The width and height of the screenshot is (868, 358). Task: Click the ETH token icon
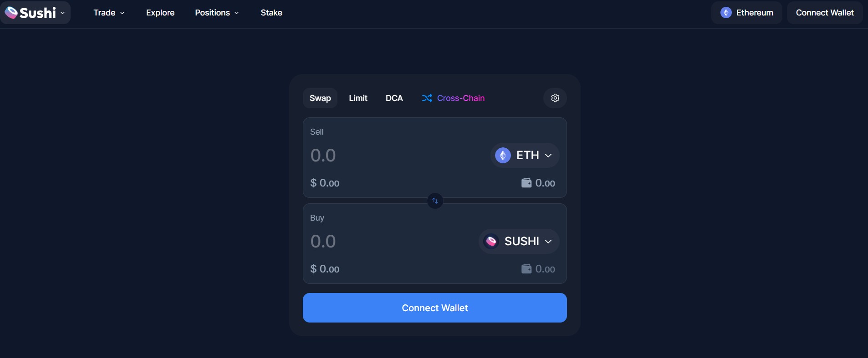point(503,156)
